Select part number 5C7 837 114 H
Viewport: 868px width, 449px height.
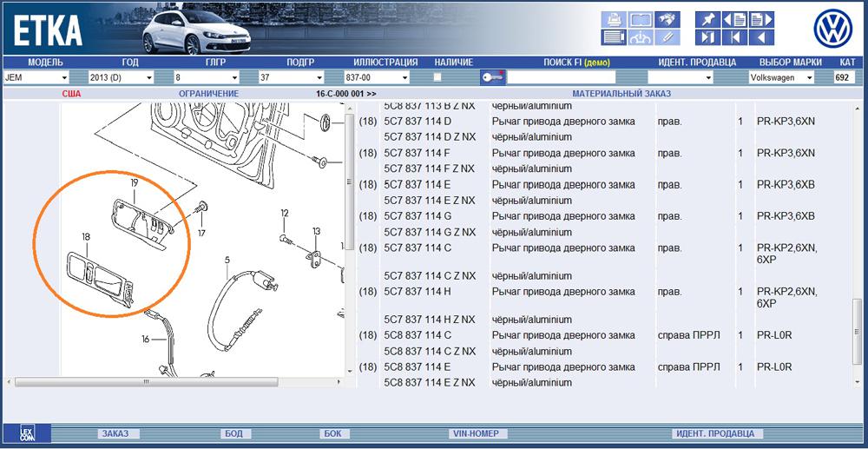click(x=418, y=291)
